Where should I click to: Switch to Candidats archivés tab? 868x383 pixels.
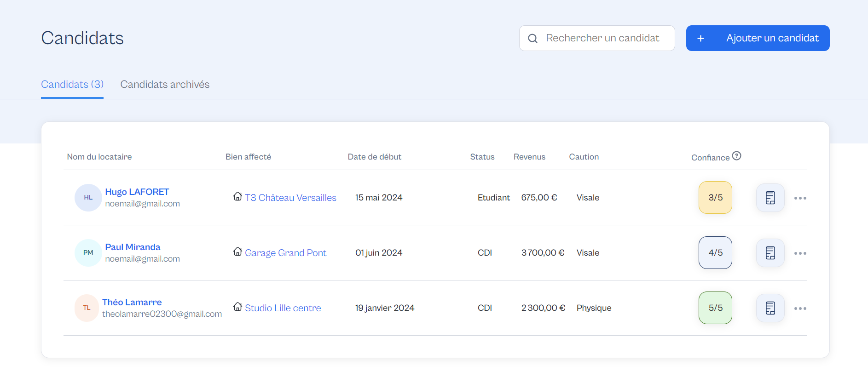pyautogui.click(x=165, y=85)
